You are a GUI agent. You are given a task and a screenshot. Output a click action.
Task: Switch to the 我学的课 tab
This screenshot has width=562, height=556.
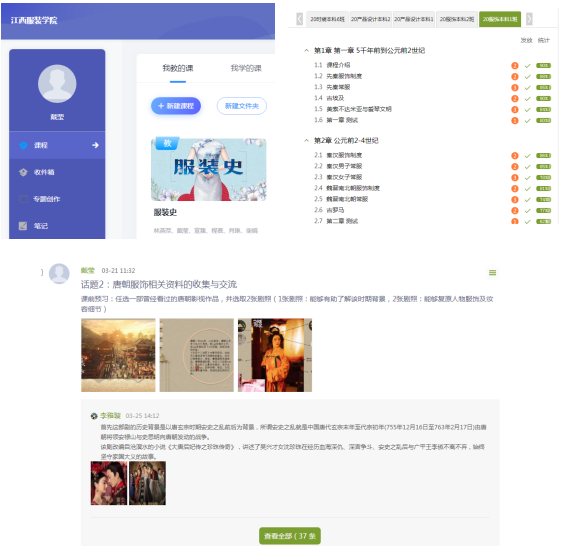246,68
